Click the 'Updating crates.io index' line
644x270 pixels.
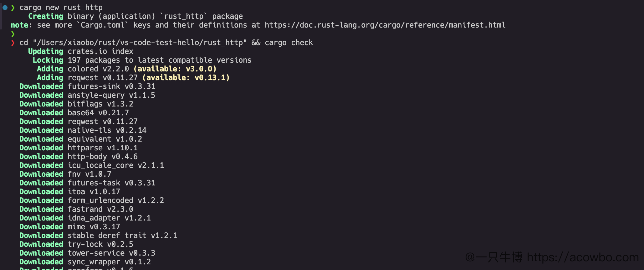point(81,51)
